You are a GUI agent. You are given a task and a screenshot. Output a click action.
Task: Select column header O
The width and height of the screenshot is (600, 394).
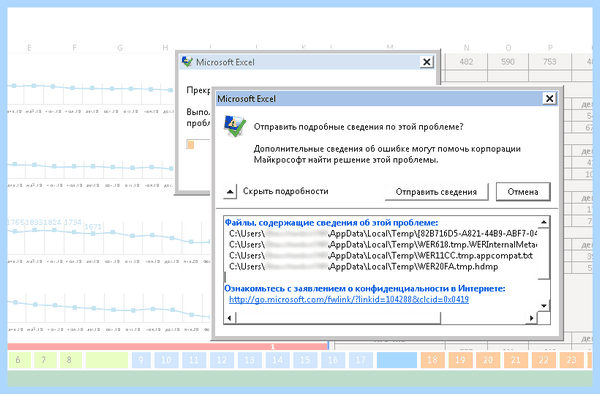508,48
